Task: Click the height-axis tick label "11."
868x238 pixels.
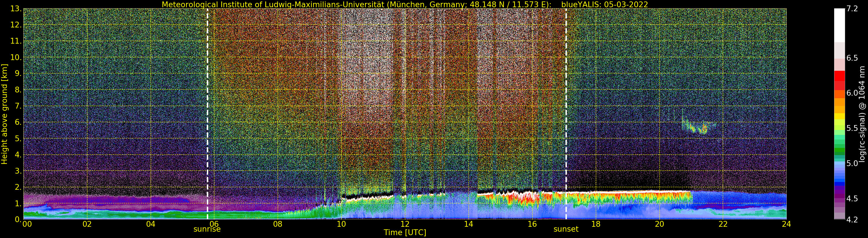Action: click(x=16, y=41)
